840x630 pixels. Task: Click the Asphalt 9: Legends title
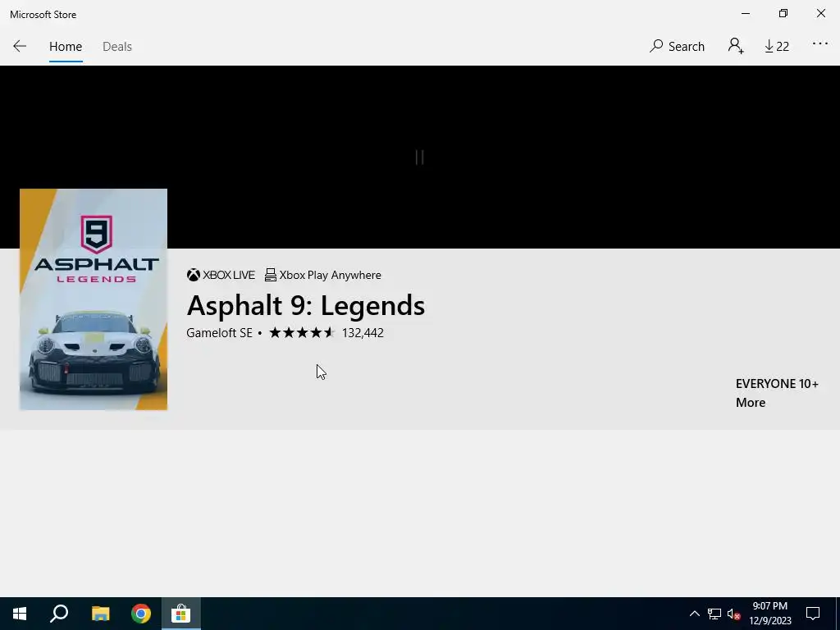305,305
